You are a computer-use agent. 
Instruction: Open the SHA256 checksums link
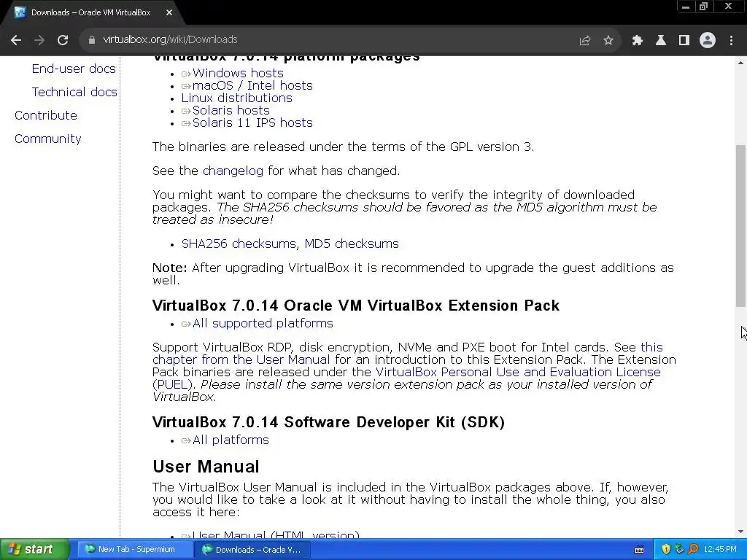239,244
